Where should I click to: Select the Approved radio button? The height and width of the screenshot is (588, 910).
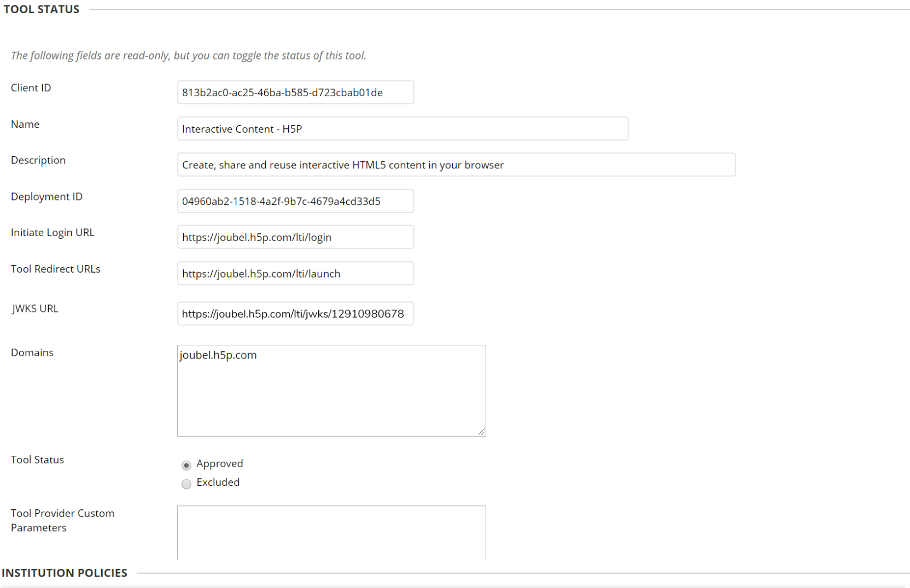click(x=186, y=465)
